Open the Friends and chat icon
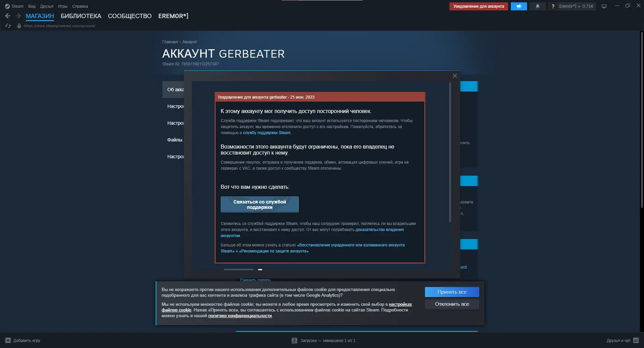 pyautogui.click(x=636, y=340)
